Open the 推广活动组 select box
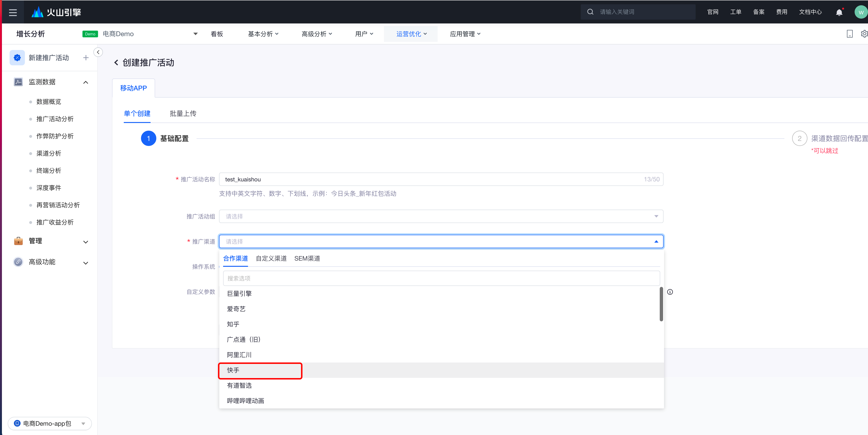This screenshot has height=435, width=868. 441,216
